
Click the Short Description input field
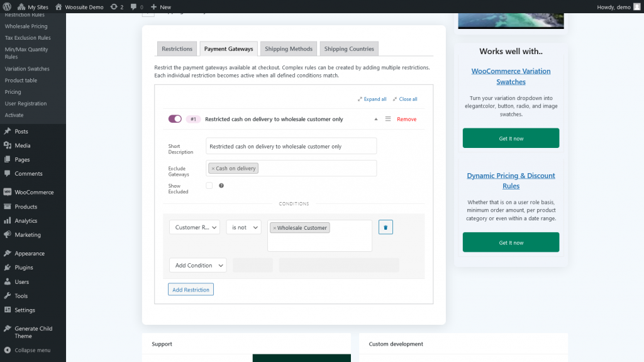click(291, 146)
